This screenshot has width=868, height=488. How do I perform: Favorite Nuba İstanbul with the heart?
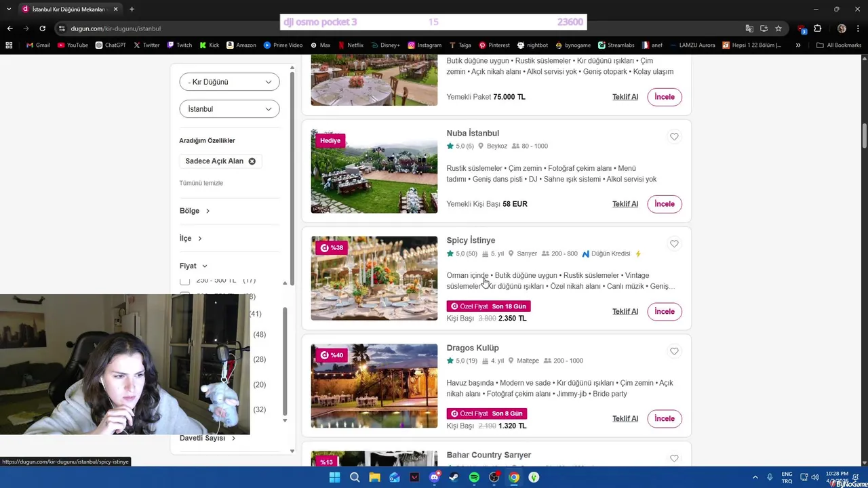pyautogui.click(x=674, y=137)
